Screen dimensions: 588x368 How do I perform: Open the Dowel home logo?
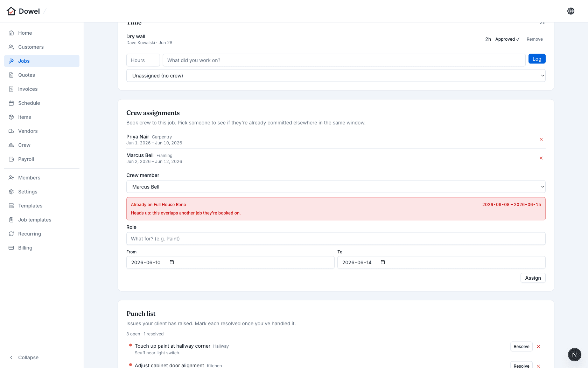coord(23,11)
